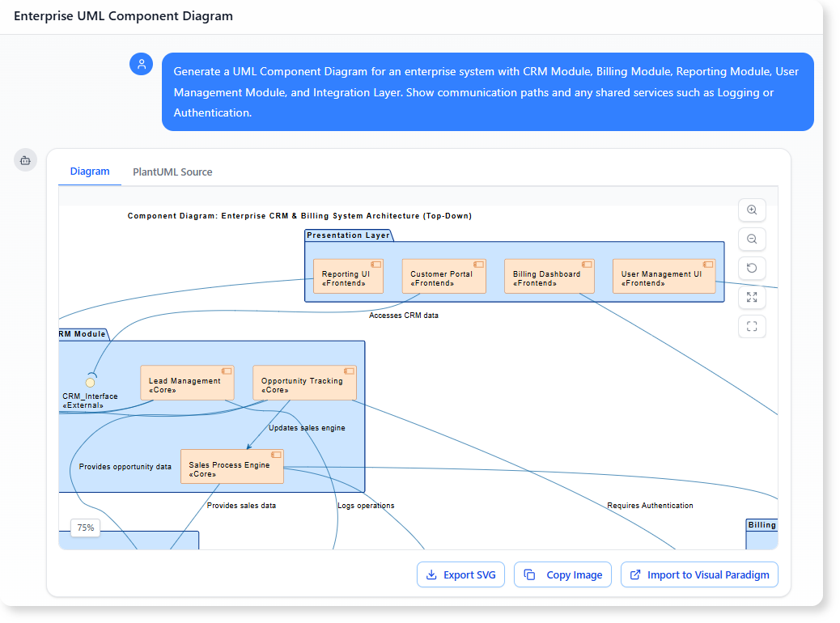Image resolution: width=840 pixels, height=623 pixels.
Task: Select the Sales Process Engine component
Action: click(232, 466)
